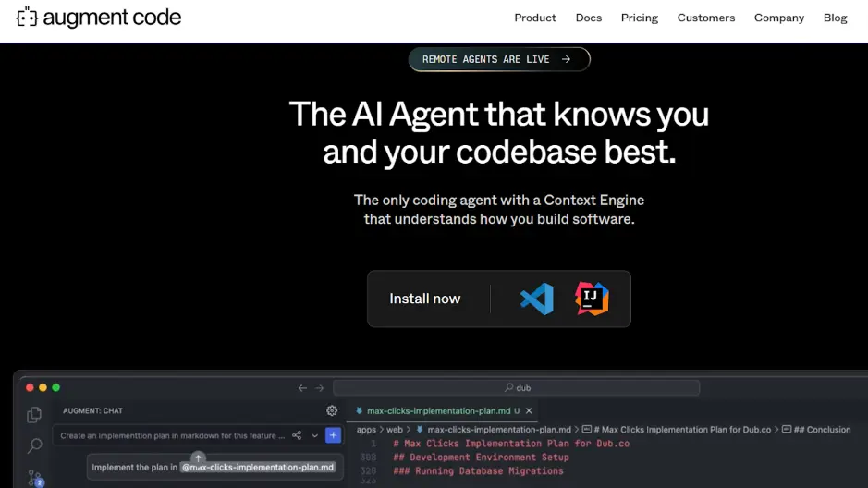Click code line '# Max Clicks Implementation Plan for Dub.co'
Viewport: 868px width, 488px height.
click(x=511, y=444)
